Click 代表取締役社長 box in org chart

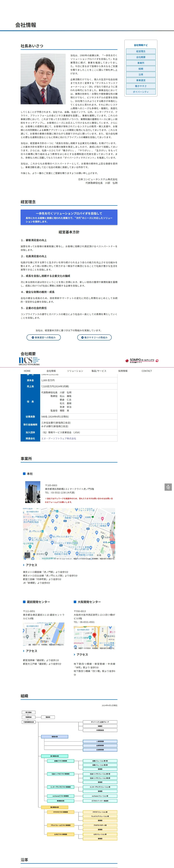click(28, 722)
